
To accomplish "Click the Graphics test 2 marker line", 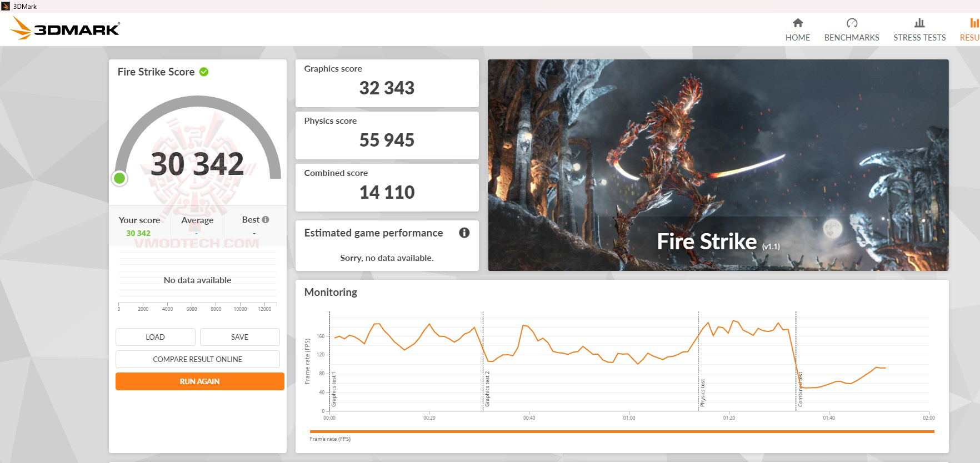I will 483,361.
